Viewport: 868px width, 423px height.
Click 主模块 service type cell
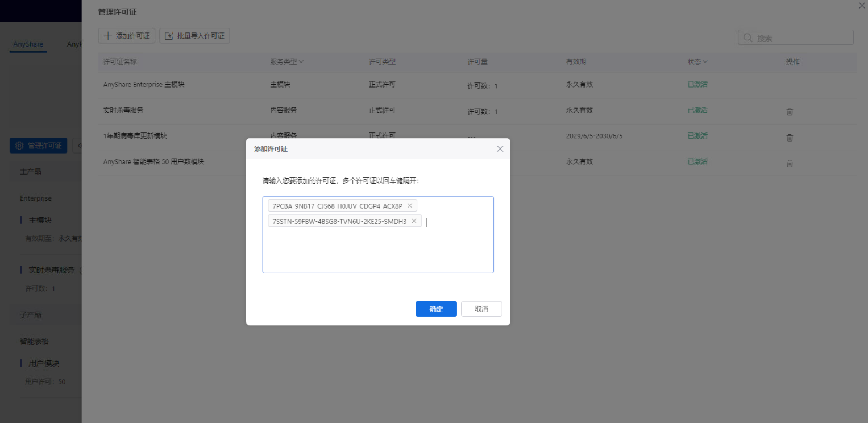click(x=280, y=84)
